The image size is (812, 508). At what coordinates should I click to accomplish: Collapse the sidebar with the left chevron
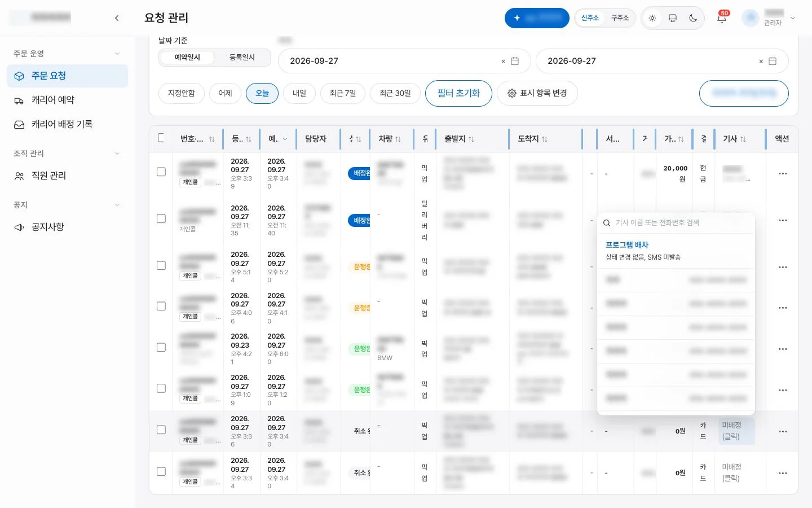tap(117, 18)
